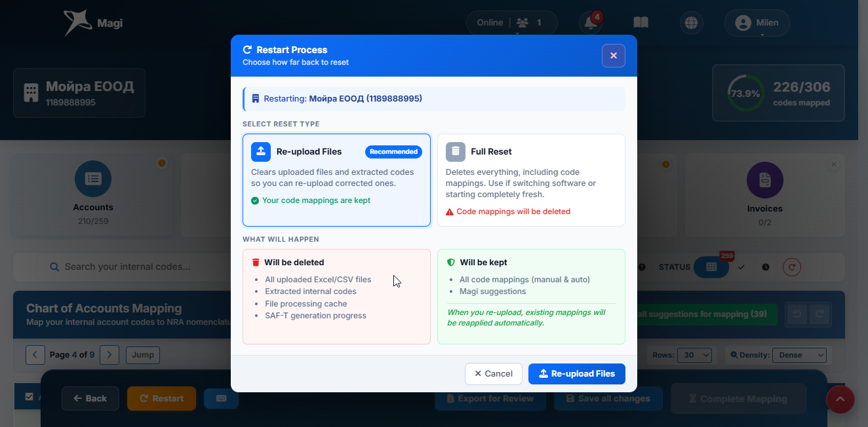Click the restart arrow icon in dialog header
Viewport: 868px width, 427px height.
pyautogui.click(x=247, y=50)
